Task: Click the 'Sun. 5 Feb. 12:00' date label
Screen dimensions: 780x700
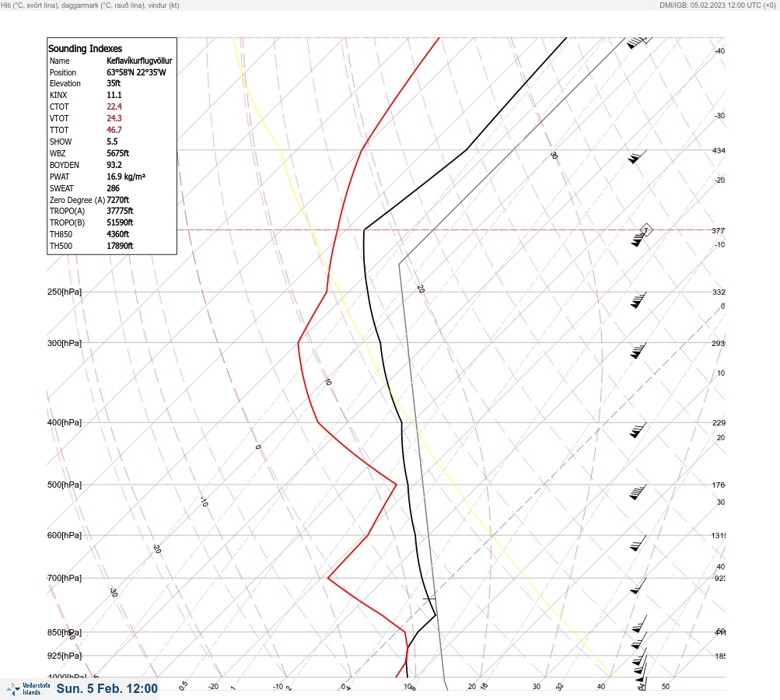Action: pos(107,688)
